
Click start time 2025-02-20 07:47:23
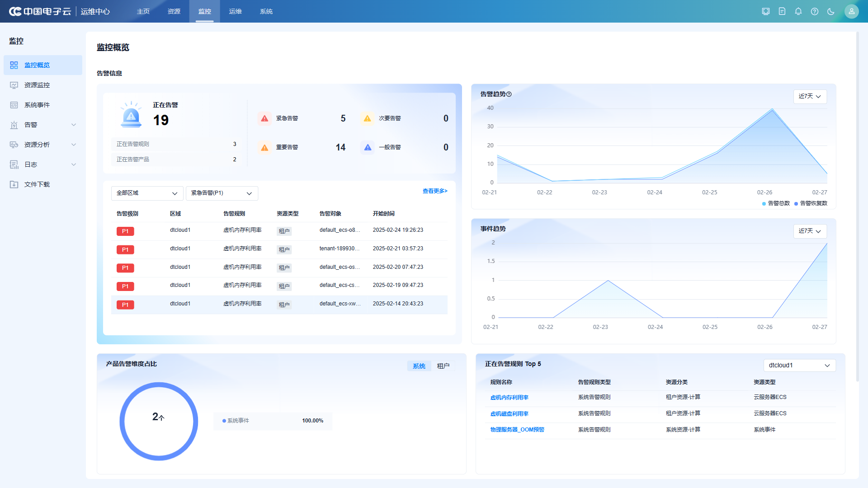(x=398, y=267)
